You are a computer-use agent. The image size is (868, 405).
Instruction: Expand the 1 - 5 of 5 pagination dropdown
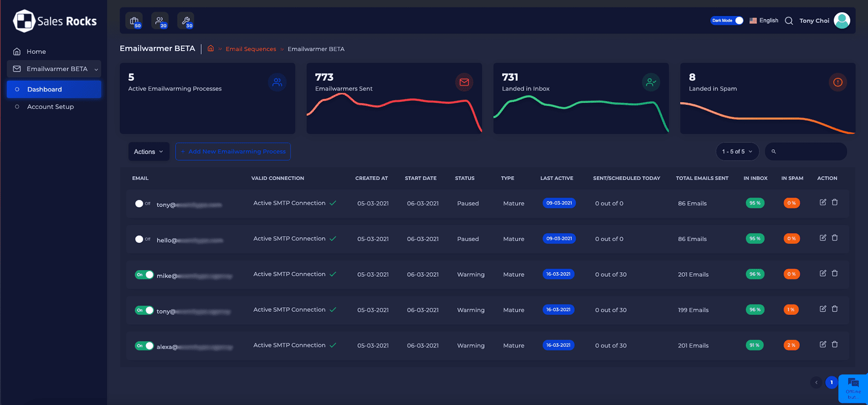[737, 152]
